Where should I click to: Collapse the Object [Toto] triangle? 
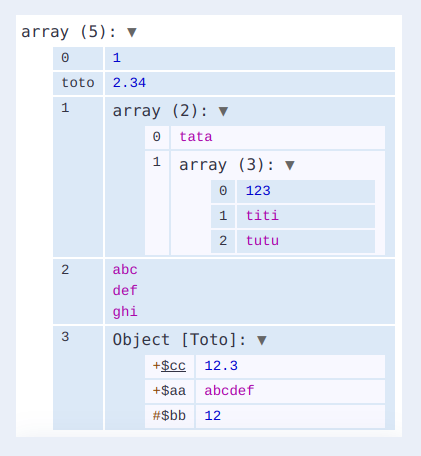pyautogui.click(x=262, y=340)
